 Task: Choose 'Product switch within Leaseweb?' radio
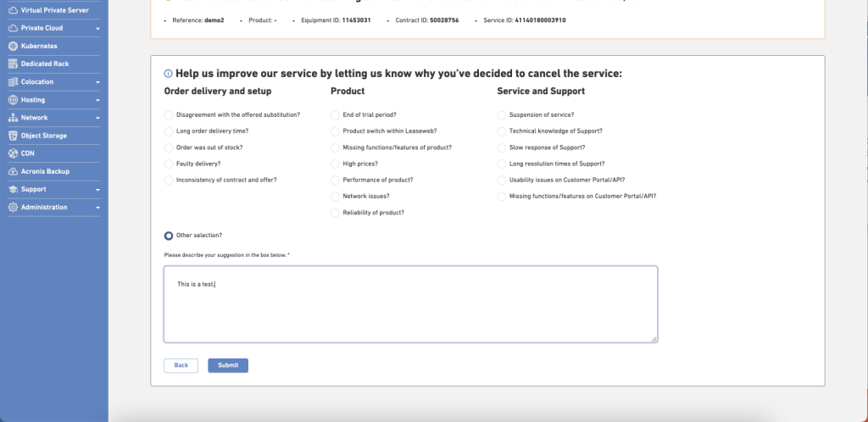(335, 131)
